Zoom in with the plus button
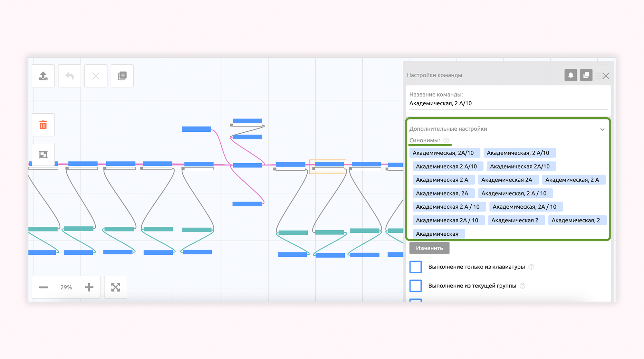This screenshot has width=644, height=359. click(89, 287)
